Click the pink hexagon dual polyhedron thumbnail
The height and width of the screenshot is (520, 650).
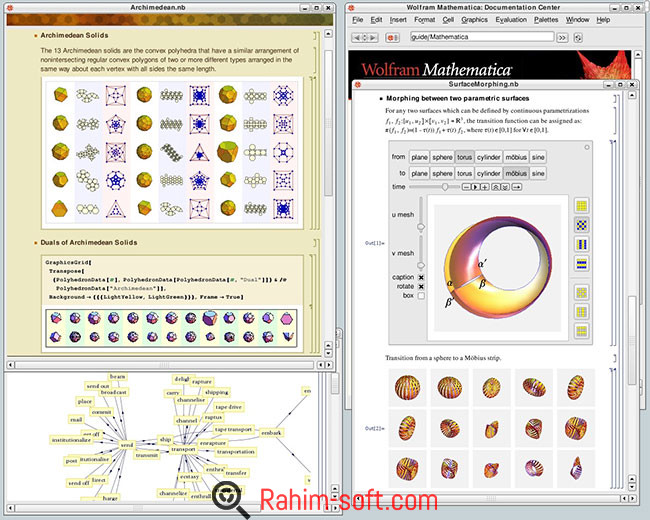[286, 318]
